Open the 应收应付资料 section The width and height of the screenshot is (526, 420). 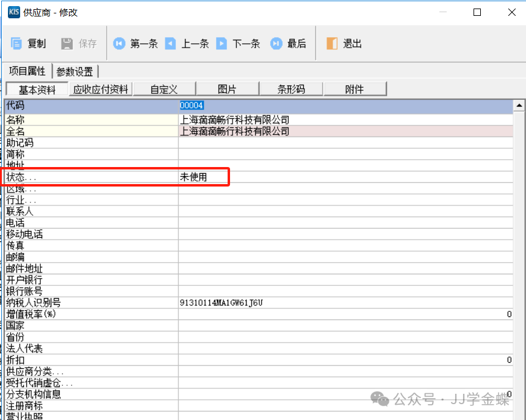click(x=101, y=89)
